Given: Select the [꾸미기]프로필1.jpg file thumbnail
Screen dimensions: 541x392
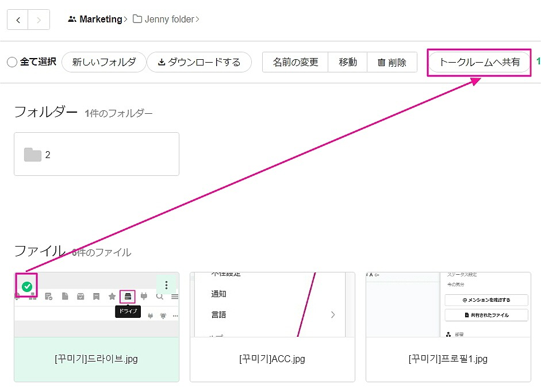Looking at the screenshot, I should (448, 305).
